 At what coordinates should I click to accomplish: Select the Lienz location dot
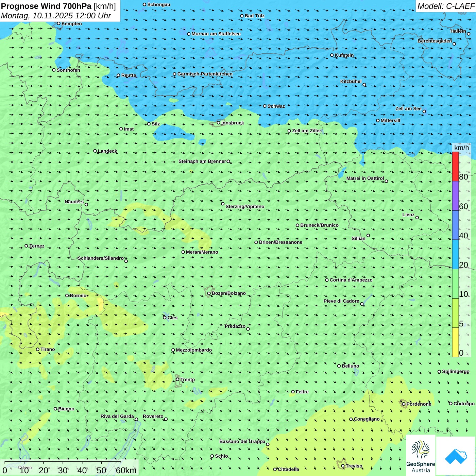pyautogui.click(x=417, y=218)
